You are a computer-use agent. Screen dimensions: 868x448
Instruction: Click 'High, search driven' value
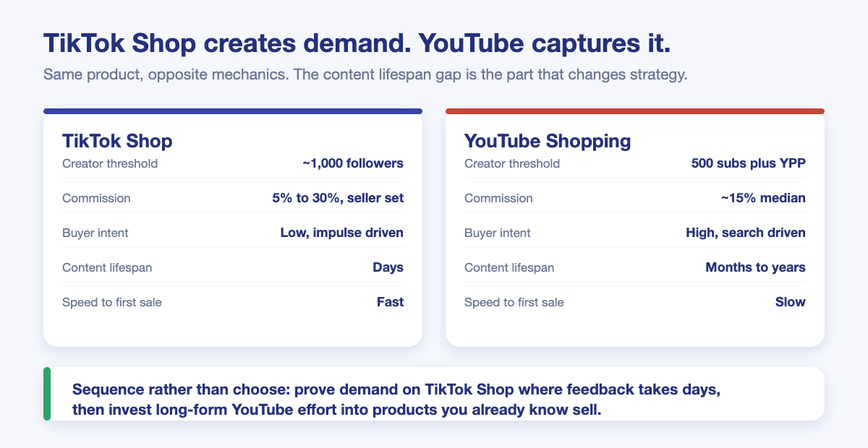click(746, 233)
